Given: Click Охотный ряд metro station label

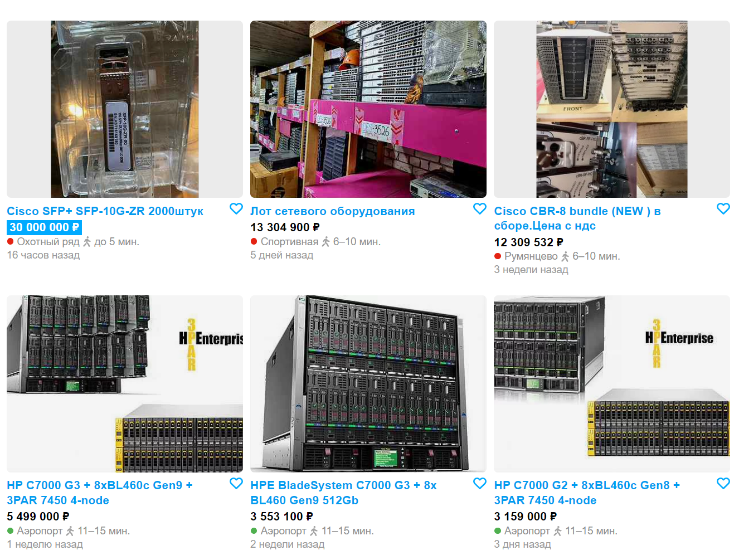Looking at the screenshot, I should point(48,242).
